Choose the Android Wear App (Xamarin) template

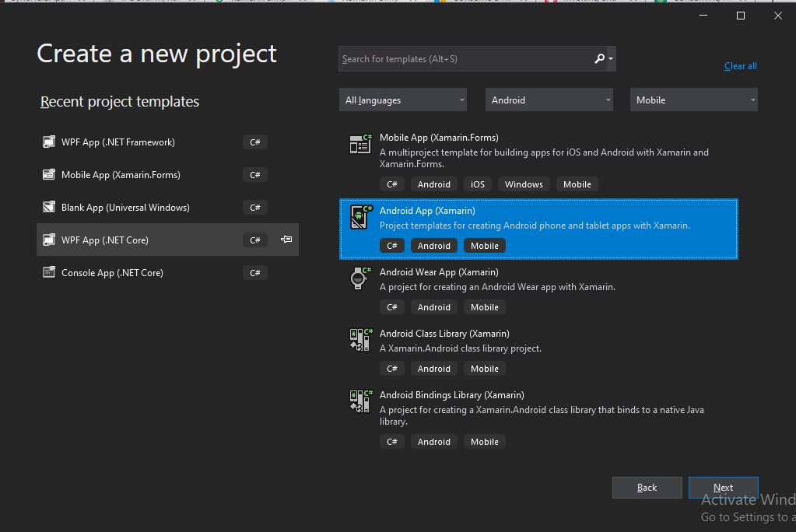click(x=538, y=290)
